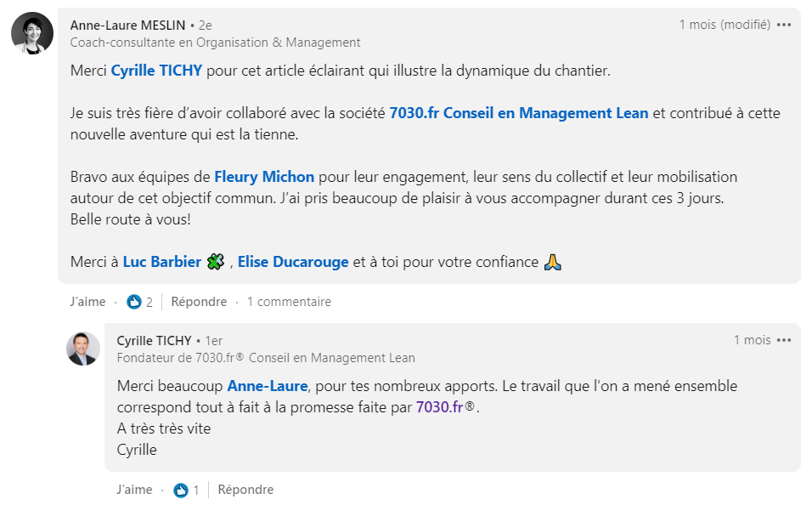The width and height of the screenshot is (812, 505).
Task: Click like reaction icon showing 1 reaction
Action: coord(181,490)
